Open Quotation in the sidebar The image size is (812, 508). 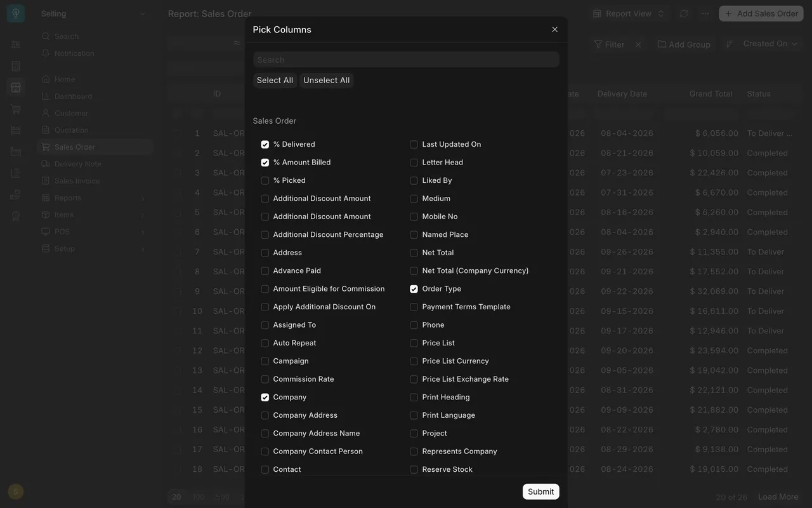click(71, 130)
